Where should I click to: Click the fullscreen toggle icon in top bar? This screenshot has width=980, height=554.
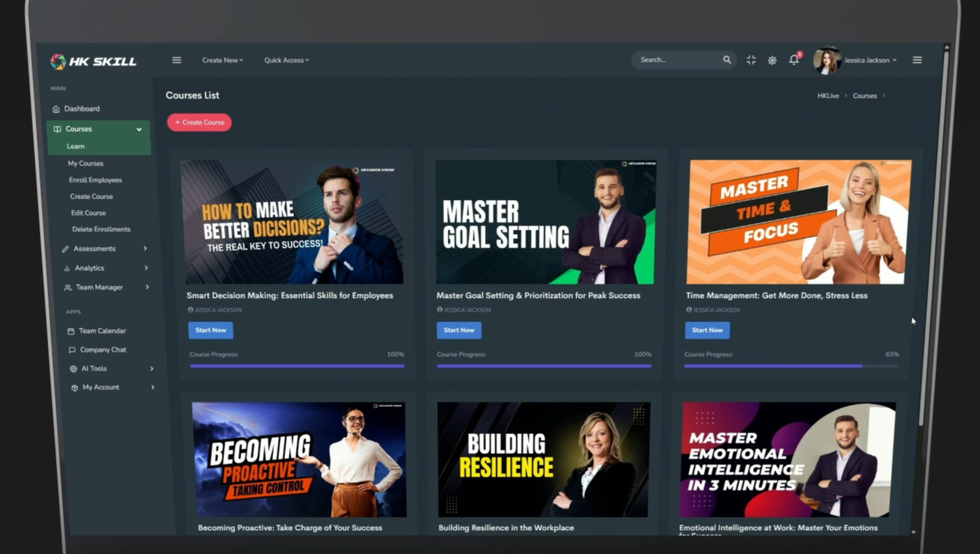pyautogui.click(x=751, y=60)
